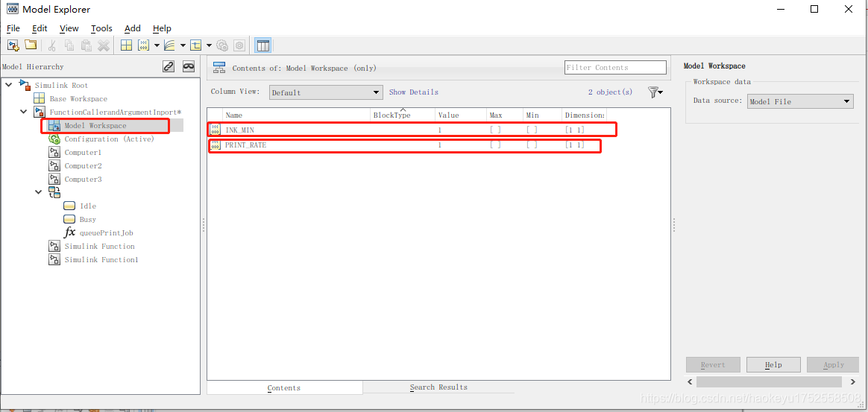Screen dimensions: 868x412
Task: Click the Apply button
Action: point(834,365)
